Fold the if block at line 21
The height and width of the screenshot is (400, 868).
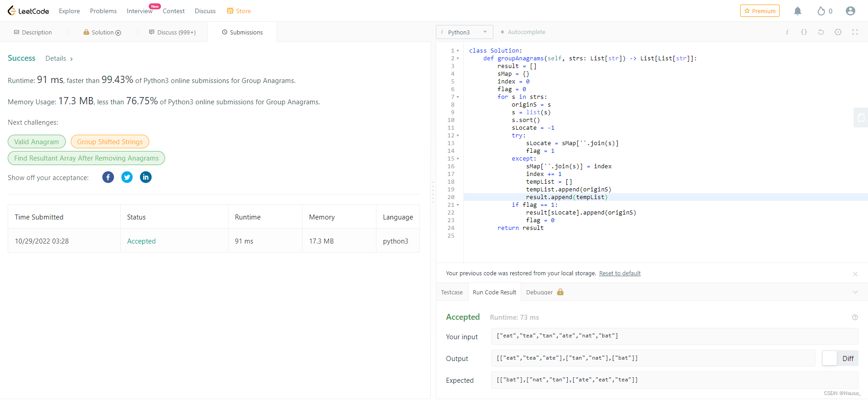coord(458,205)
